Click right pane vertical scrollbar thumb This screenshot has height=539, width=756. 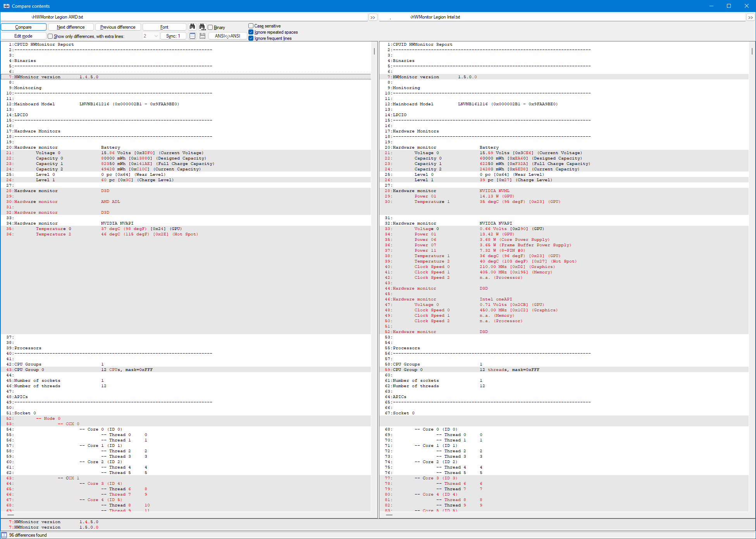752,51
